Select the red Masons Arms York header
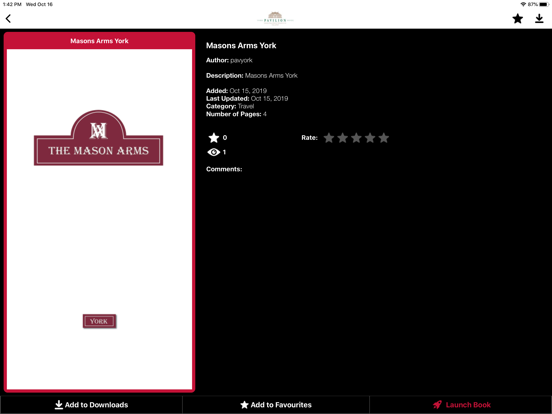 [x=99, y=41]
